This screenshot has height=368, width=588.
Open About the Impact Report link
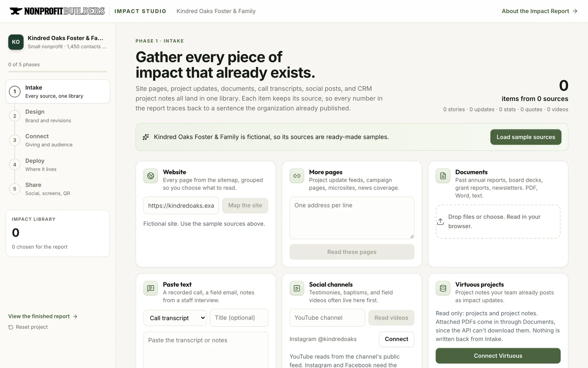[539, 11]
